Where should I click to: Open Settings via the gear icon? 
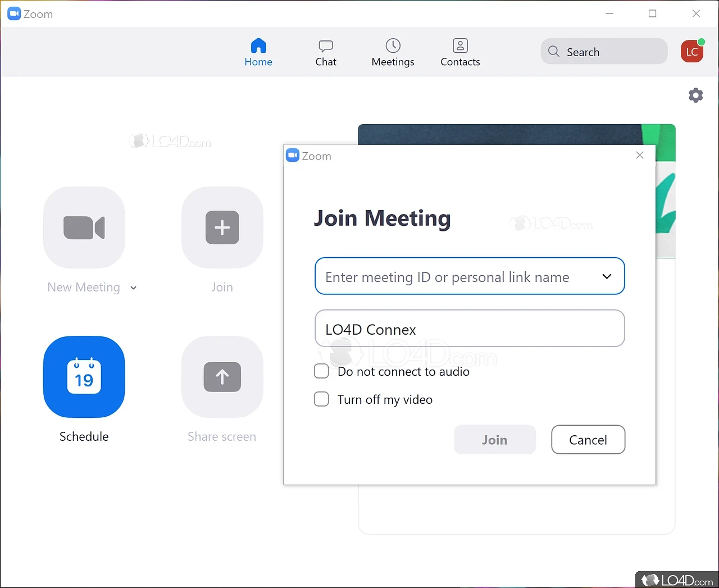click(696, 95)
